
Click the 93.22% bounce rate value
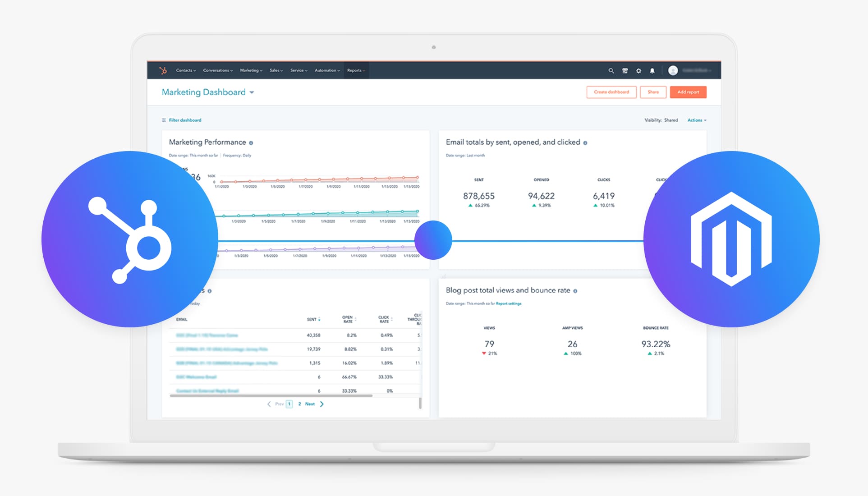(656, 344)
